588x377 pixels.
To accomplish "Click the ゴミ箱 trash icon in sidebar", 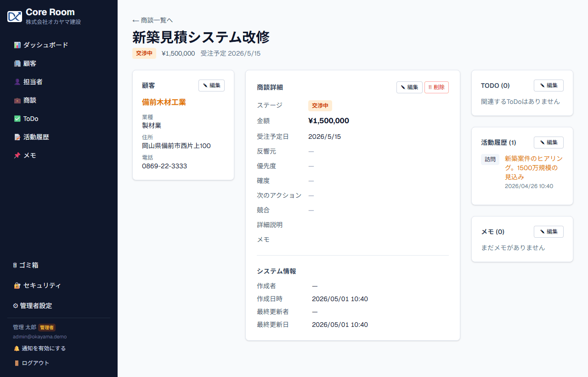I will click(x=15, y=265).
